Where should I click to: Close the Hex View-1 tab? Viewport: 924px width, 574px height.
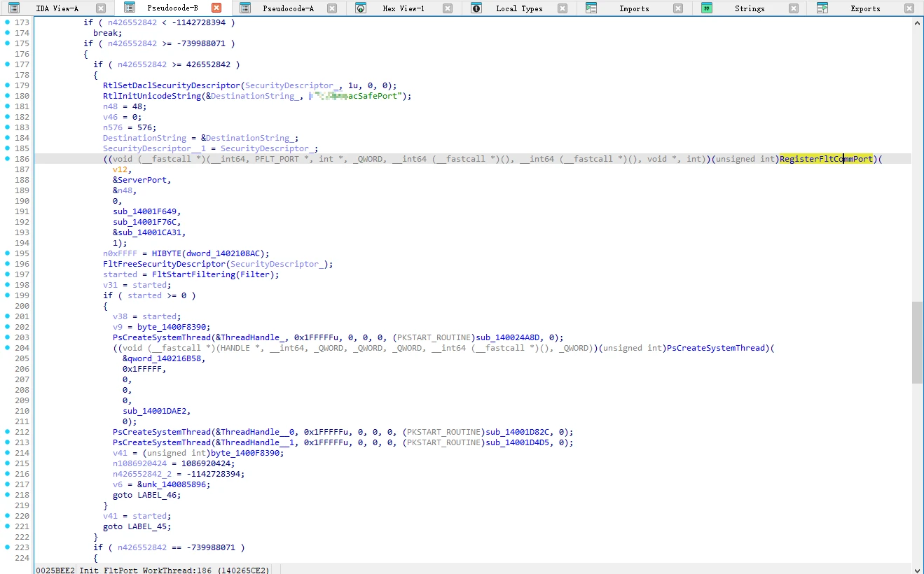[447, 8]
